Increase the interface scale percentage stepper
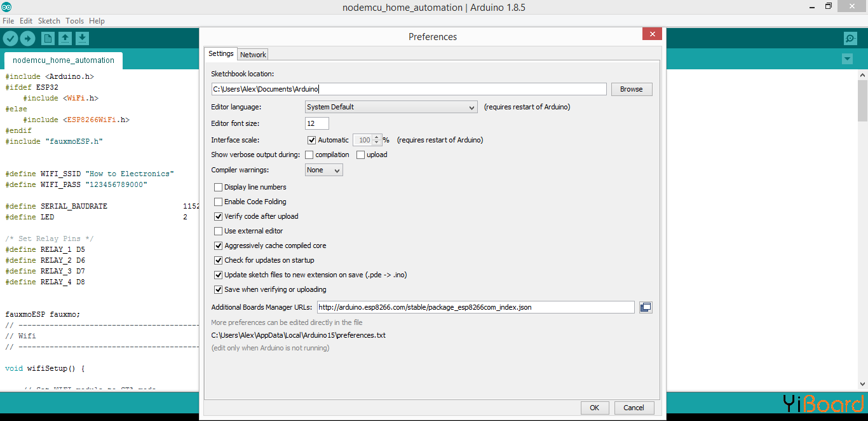This screenshot has height=421, width=868. [377, 137]
